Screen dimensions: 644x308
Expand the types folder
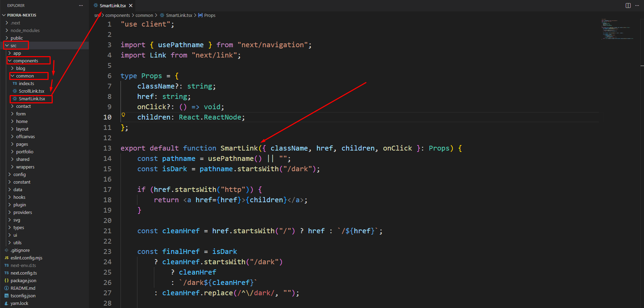(x=10, y=227)
